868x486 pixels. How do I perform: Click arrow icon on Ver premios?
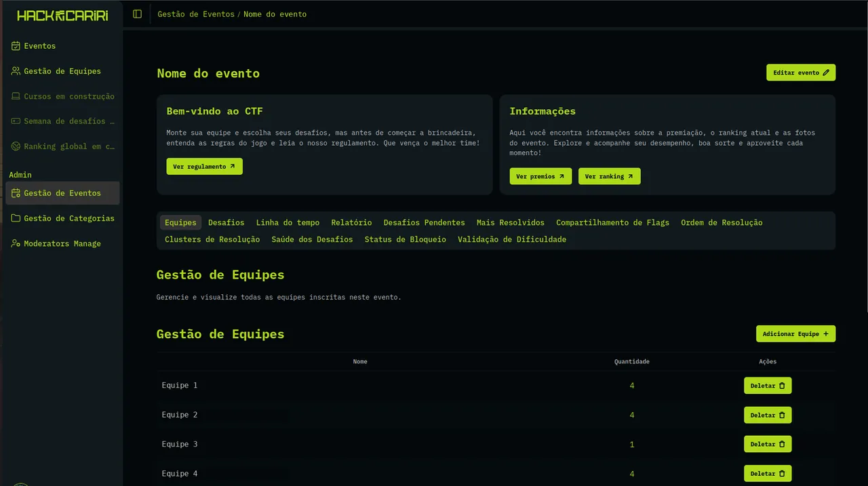[x=561, y=176]
